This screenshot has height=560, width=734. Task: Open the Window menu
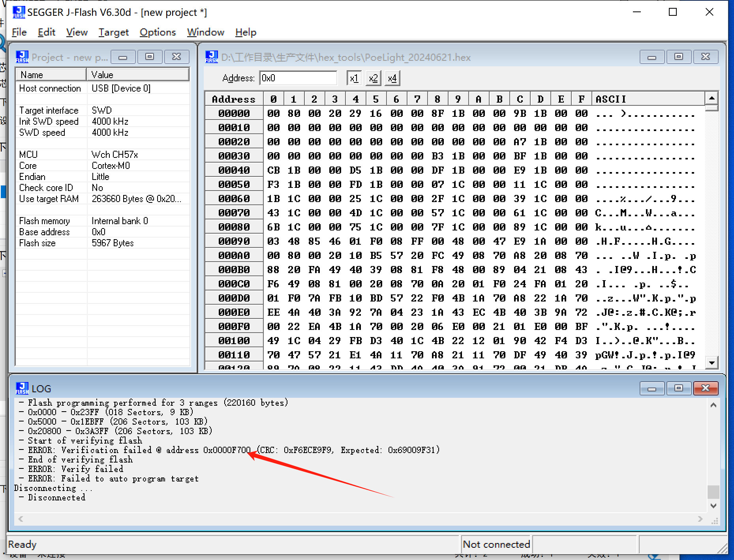tap(205, 32)
